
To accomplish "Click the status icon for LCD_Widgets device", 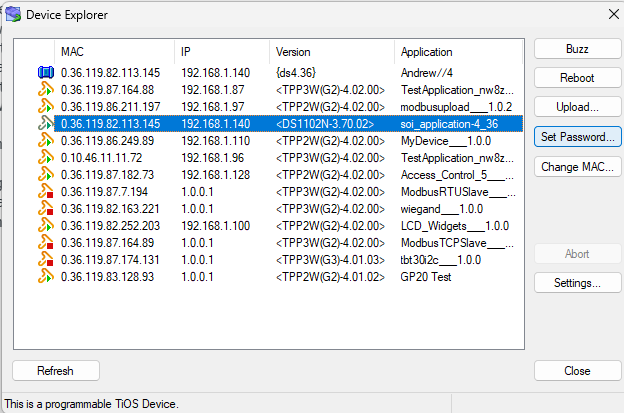I will [x=46, y=226].
